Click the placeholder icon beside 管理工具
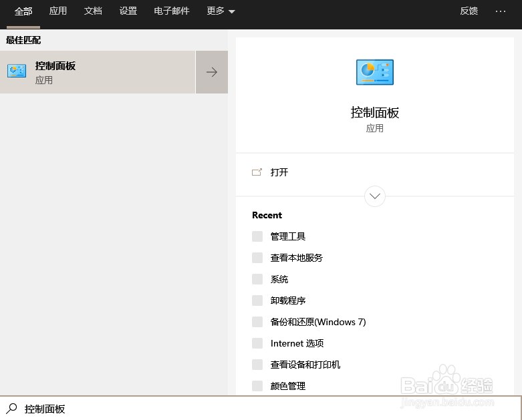The image size is (522, 420). tap(257, 236)
